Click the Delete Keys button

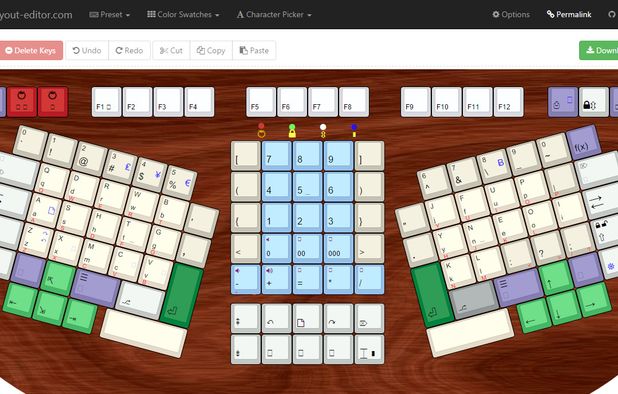(x=31, y=50)
